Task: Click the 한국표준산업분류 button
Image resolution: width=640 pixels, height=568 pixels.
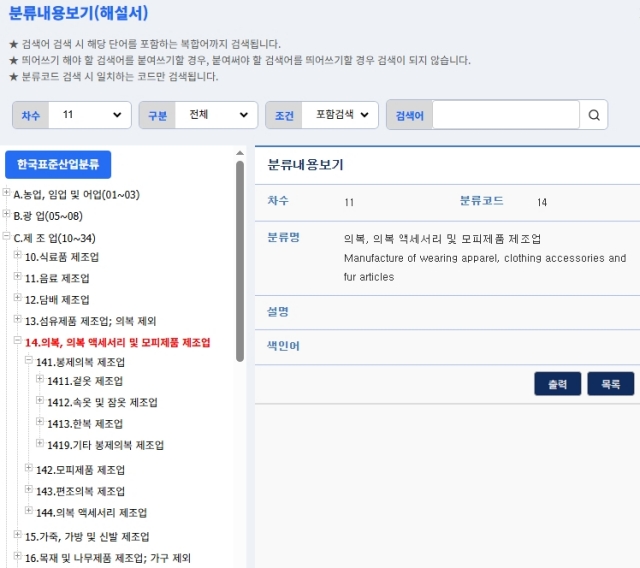Action: coord(58,164)
